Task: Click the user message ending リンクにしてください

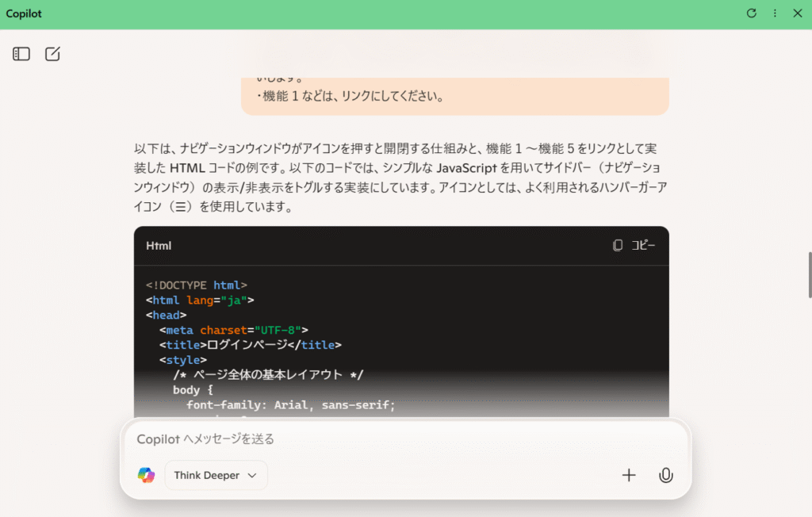Action: [454, 96]
